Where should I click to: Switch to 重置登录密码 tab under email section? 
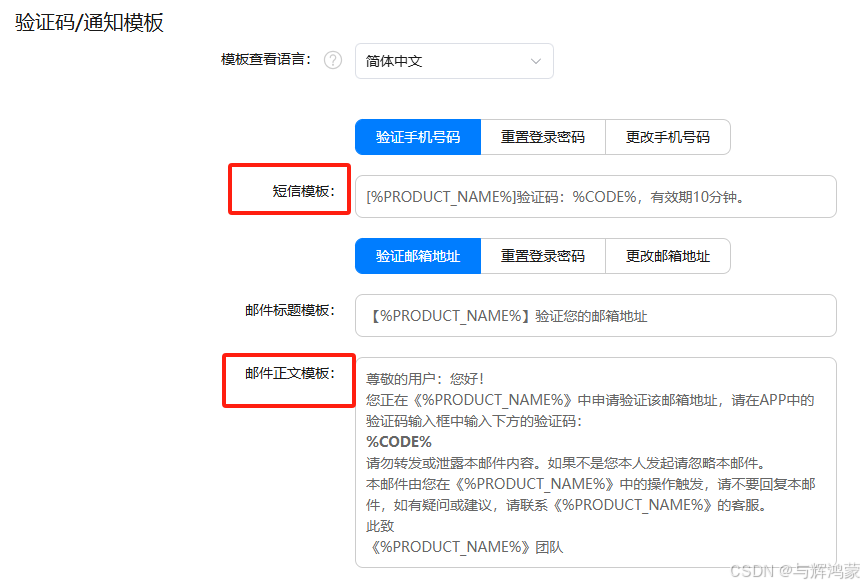click(x=543, y=256)
